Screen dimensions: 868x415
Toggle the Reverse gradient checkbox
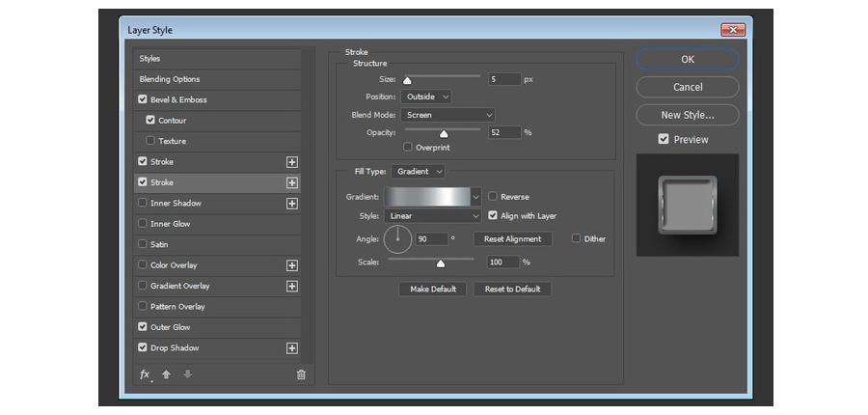point(493,197)
